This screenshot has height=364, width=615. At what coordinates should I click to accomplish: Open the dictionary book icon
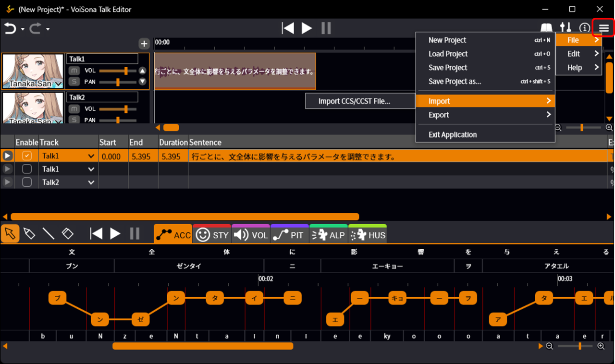547,28
